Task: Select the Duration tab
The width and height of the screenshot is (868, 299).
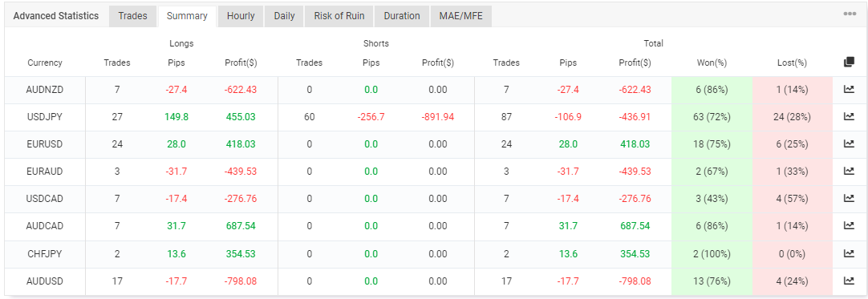Action: [402, 16]
